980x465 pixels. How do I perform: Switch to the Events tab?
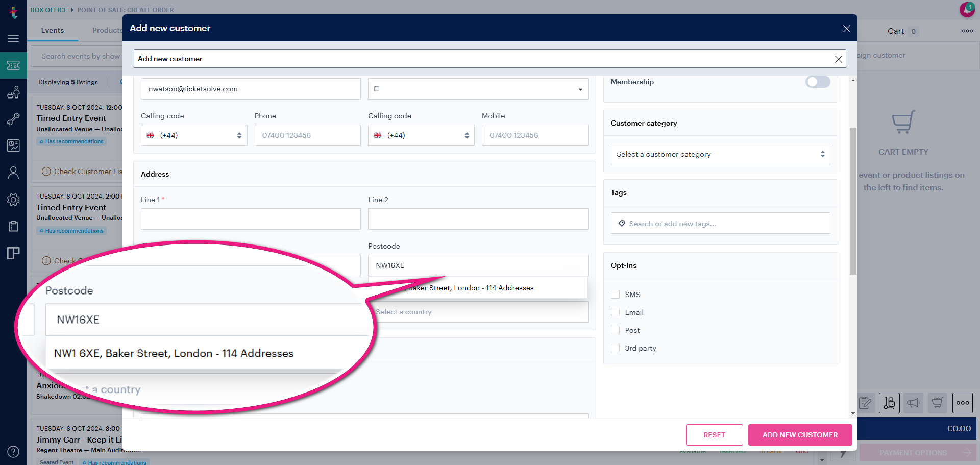click(53, 30)
